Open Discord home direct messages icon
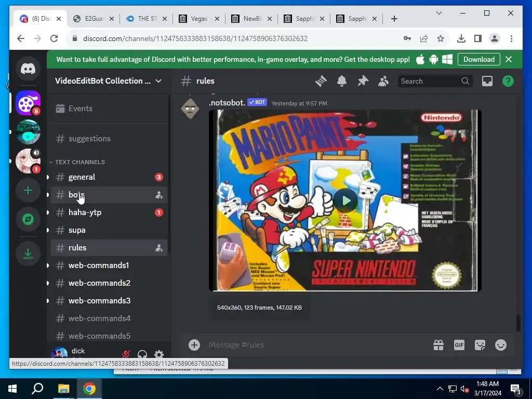532x399 pixels. coord(28,69)
